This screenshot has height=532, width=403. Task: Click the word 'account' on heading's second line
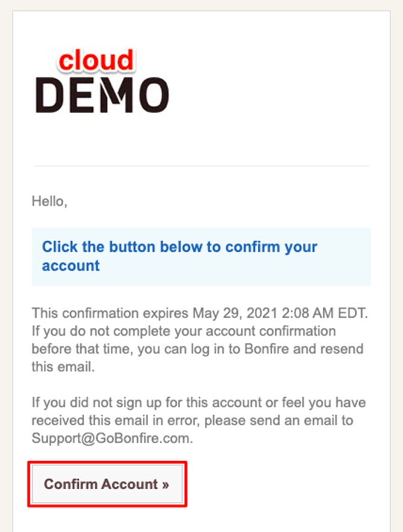pos(70,265)
